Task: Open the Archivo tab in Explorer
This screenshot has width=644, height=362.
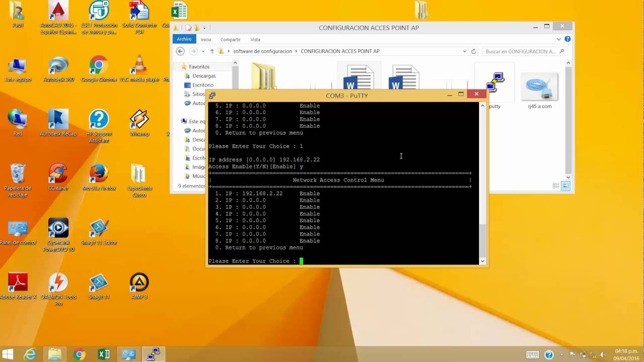Action: 184,39
